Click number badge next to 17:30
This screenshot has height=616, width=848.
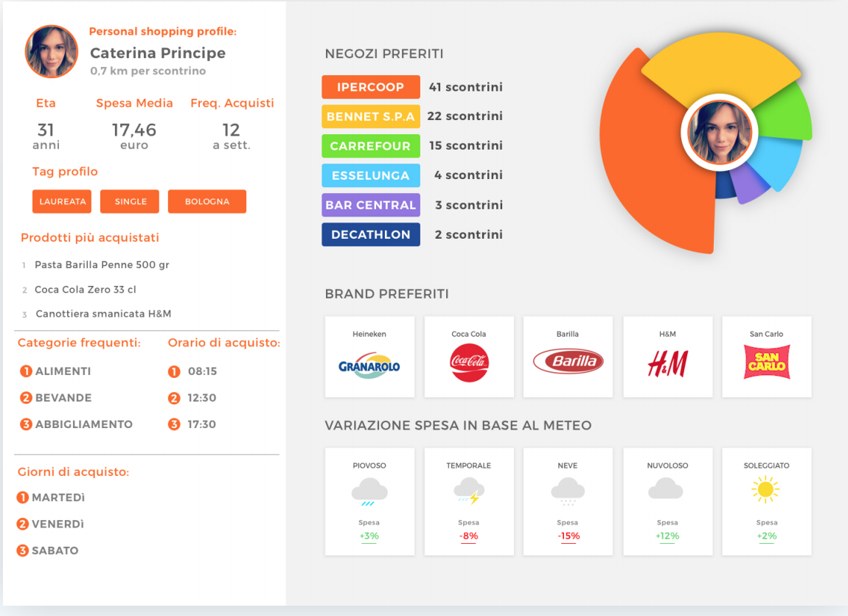tap(174, 424)
